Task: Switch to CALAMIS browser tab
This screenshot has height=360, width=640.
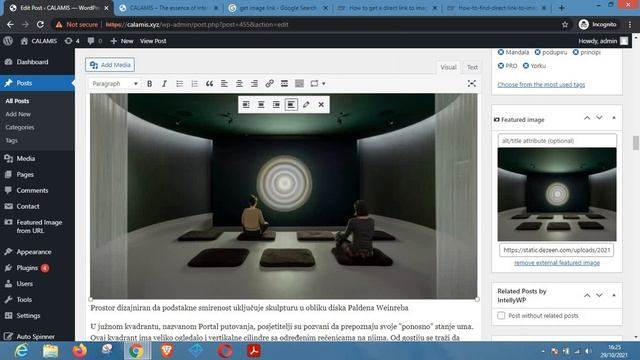Action: 169,8
